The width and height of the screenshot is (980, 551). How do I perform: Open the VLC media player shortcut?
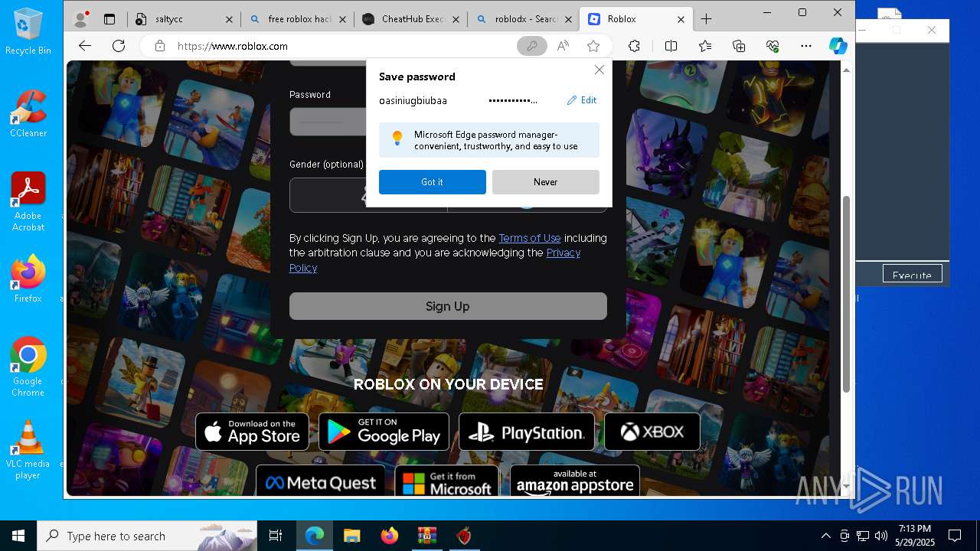coord(28,449)
